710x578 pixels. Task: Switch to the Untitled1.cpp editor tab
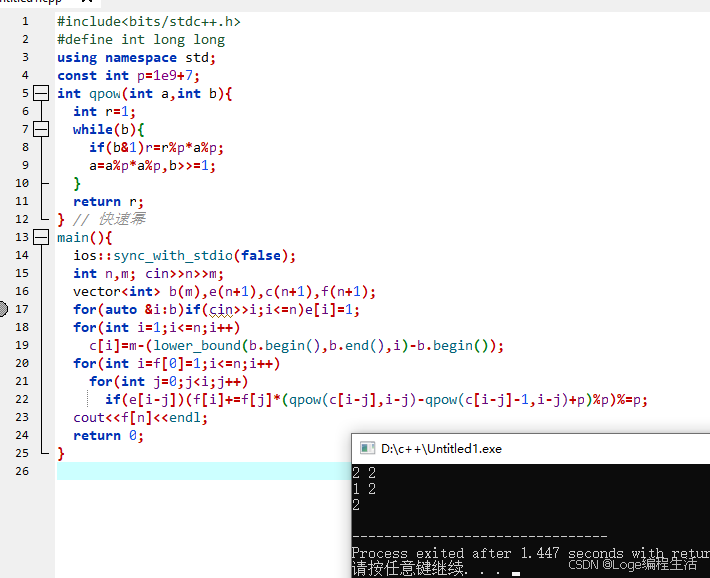30,3
